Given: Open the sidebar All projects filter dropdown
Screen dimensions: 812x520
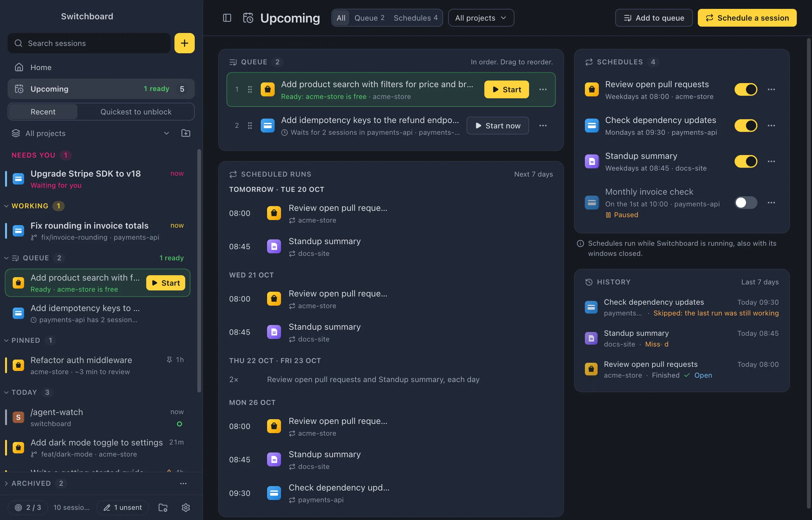Looking at the screenshot, I should 91,133.
